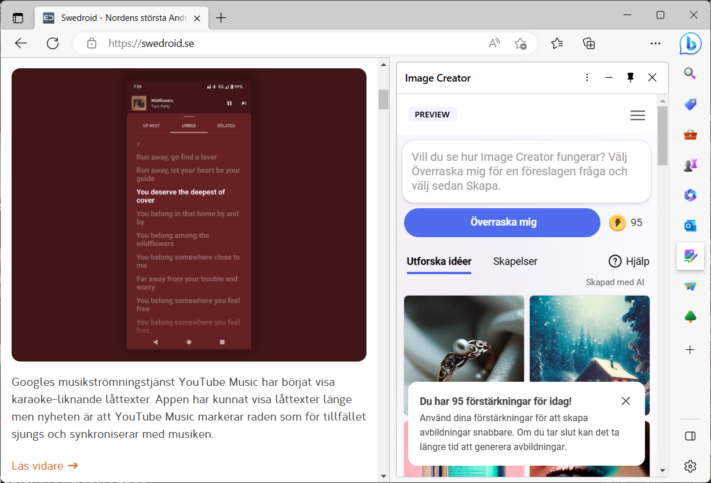Click the Image Creator title text
Screen dimensions: 711x483
(x=438, y=78)
